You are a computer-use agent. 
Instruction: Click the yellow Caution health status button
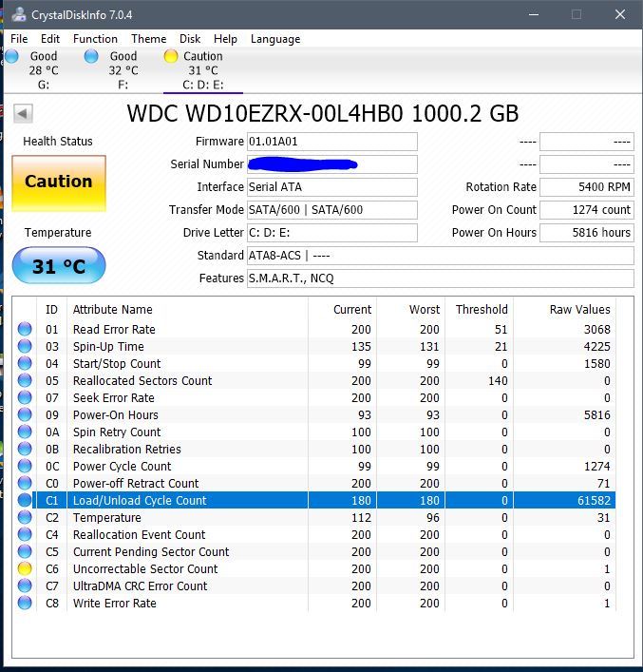pyautogui.click(x=59, y=183)
